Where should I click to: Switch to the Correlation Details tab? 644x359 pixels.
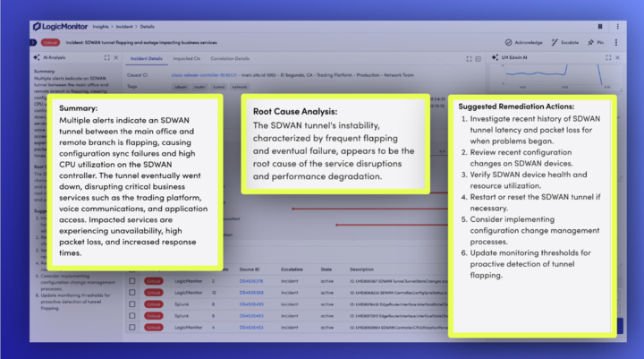point(230,58)
